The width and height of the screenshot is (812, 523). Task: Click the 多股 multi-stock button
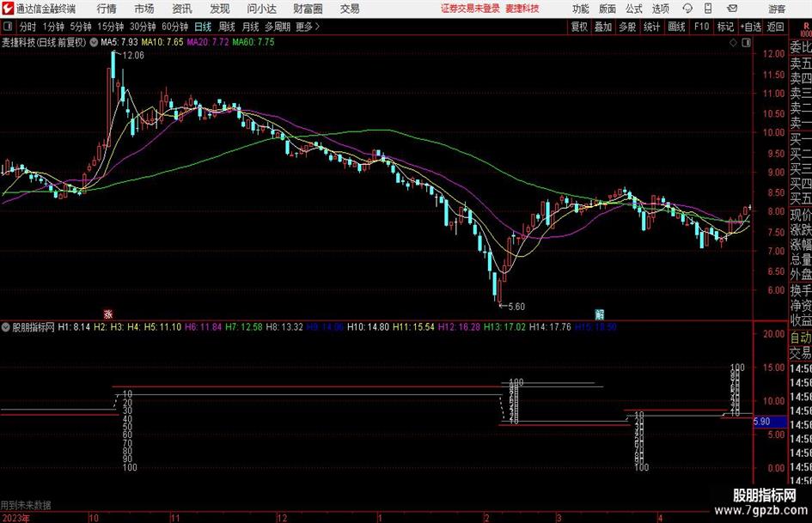tap(627, 27)
